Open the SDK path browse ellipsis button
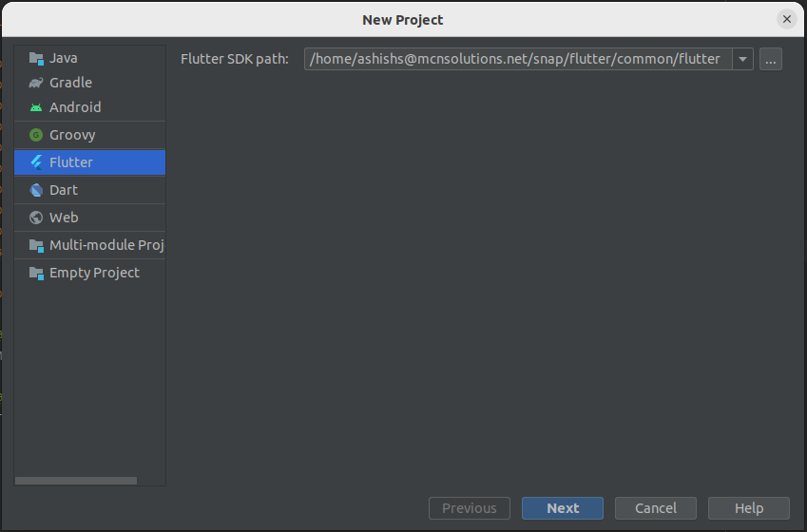Screen dimensions: 807x532 tap(770, 59)
